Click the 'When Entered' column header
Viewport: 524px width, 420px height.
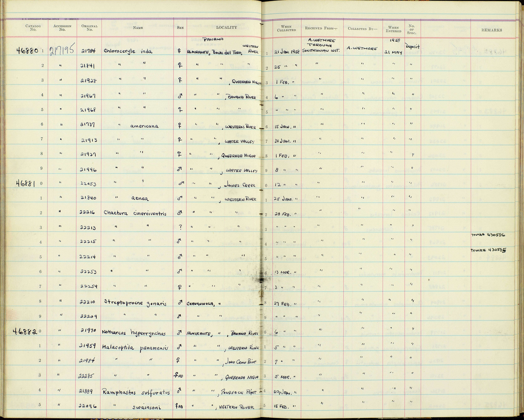point(393,29)
